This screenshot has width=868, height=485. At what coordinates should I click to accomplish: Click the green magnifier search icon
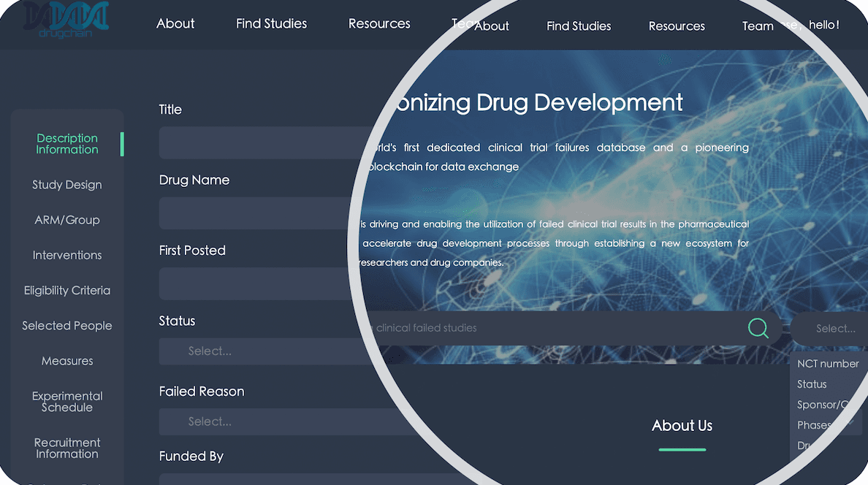pyautogui.click(x=758, y=328)
